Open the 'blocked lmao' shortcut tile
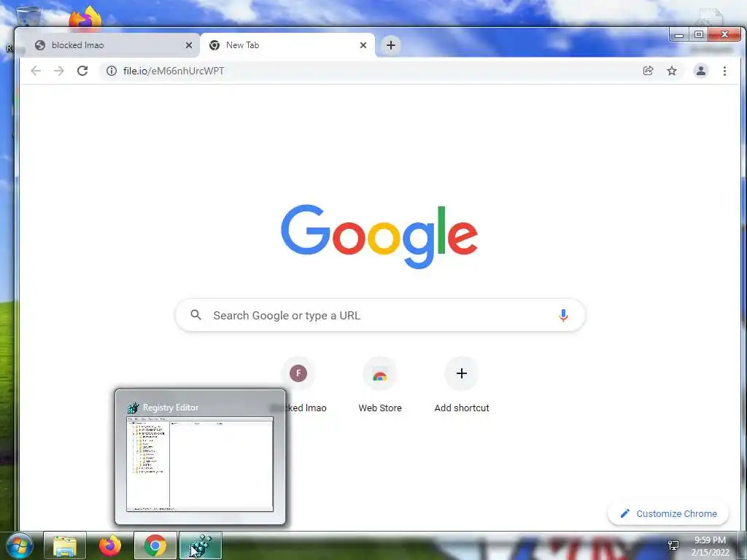This screenshot has width=747, height=560. click(298, 385)
